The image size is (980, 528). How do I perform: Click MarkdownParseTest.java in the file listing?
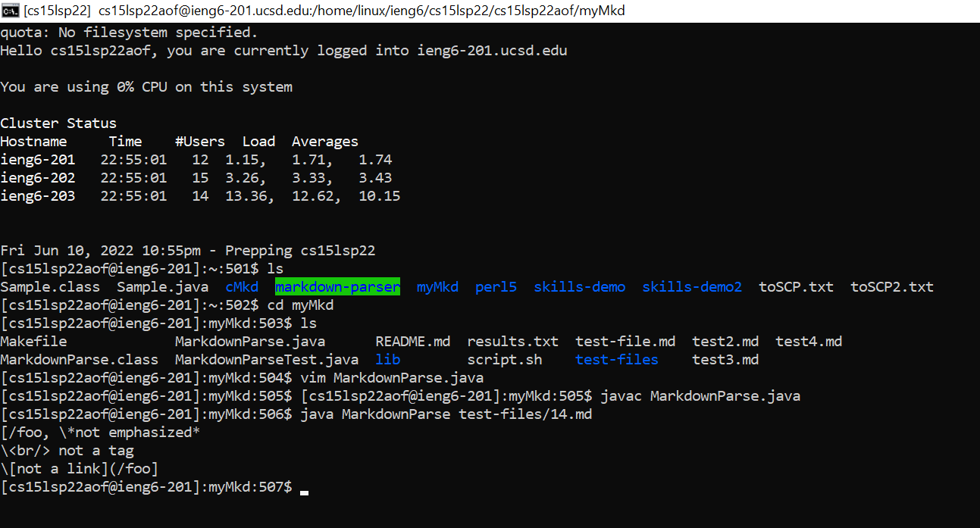[x=267, y=360]
